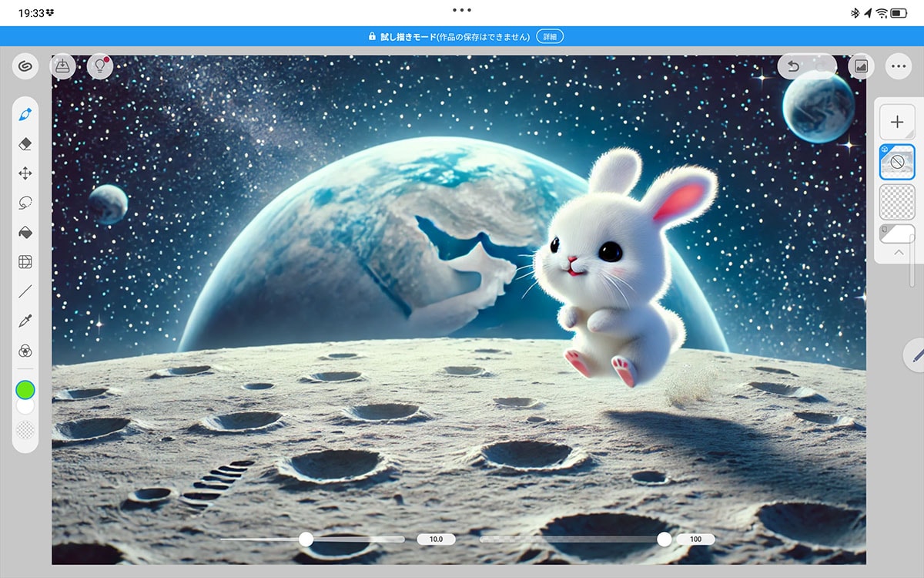The width and height of the screenshot is (924, 578).
Task: Select the Move tool
Action: (24, 173)
